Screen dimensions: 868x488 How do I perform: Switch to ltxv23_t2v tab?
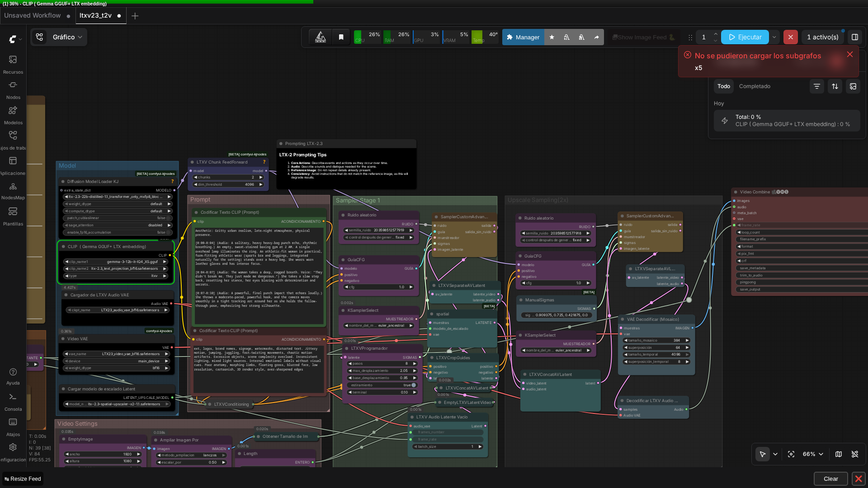point(95,15)
